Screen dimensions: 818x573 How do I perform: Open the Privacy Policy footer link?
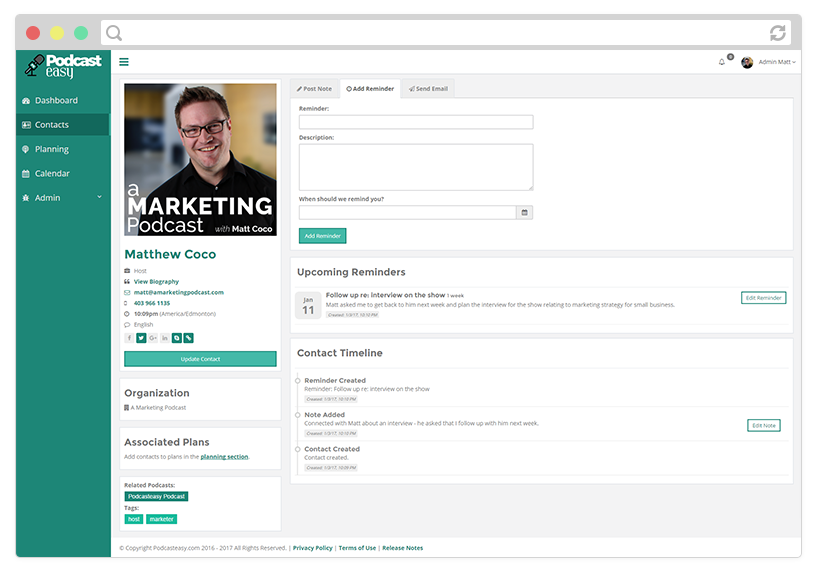[x=312, y=548]
